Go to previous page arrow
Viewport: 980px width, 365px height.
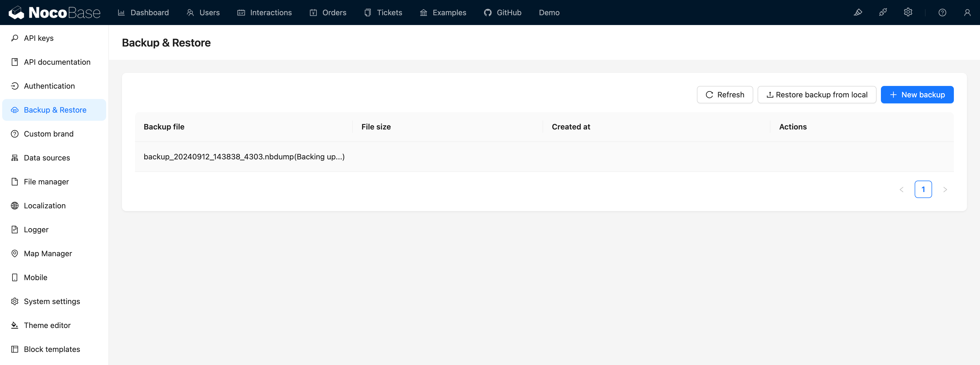pos(901,189)
